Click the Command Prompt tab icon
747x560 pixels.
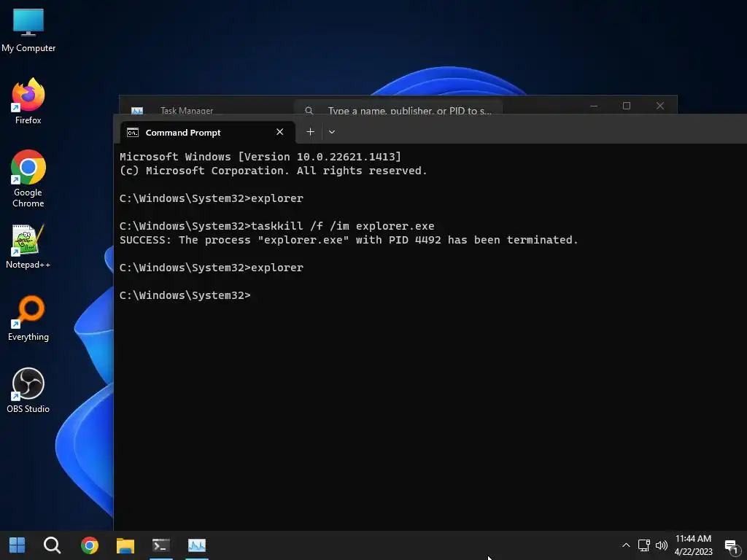pyautogui.click(x=133, y=133)
